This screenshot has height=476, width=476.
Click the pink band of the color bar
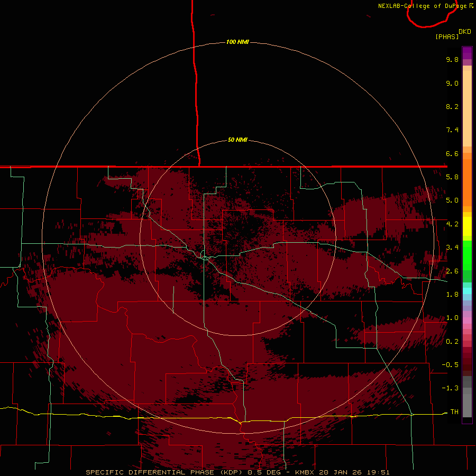467,321
